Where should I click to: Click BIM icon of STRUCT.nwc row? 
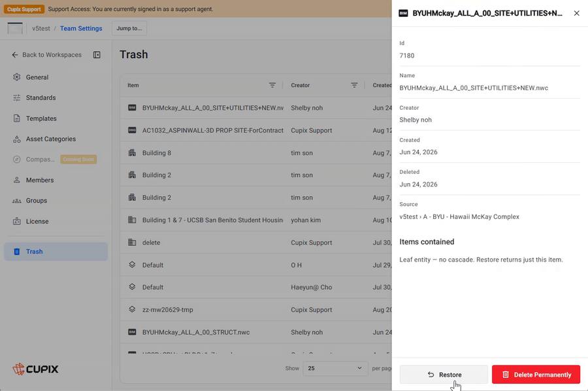tap(132, 332)
